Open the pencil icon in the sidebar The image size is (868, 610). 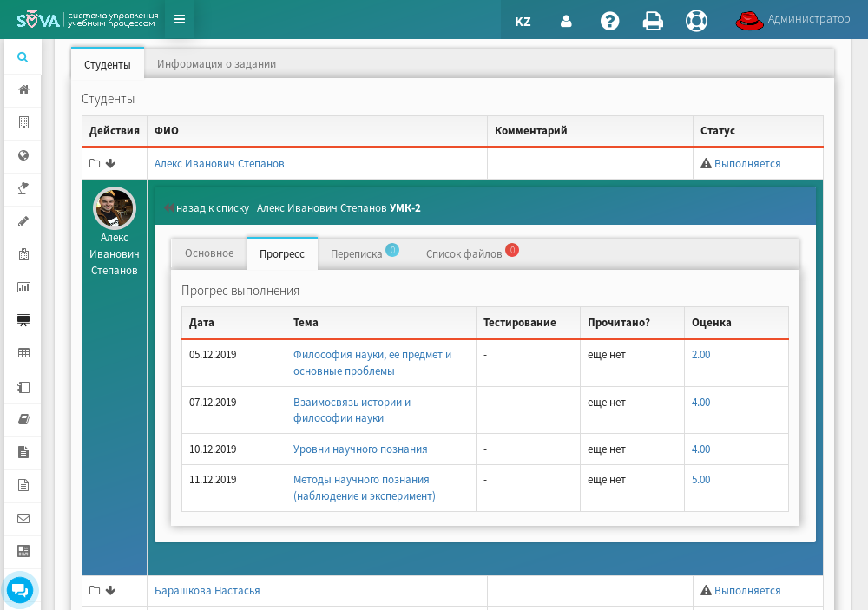[23, 221]
